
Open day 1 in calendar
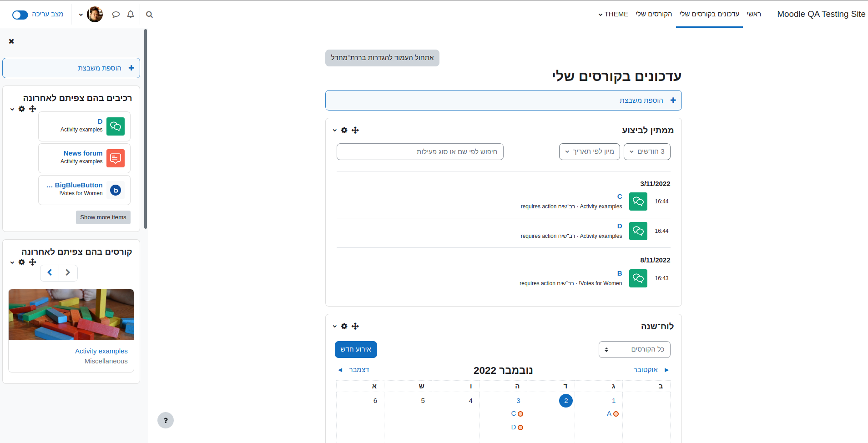(x=614, y=401)
